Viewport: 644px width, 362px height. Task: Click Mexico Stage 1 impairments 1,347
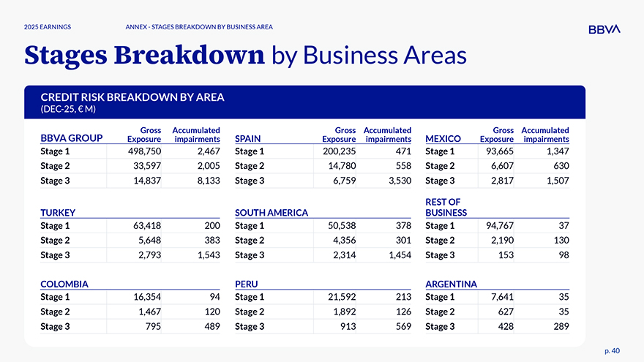[x=558, y=151]
